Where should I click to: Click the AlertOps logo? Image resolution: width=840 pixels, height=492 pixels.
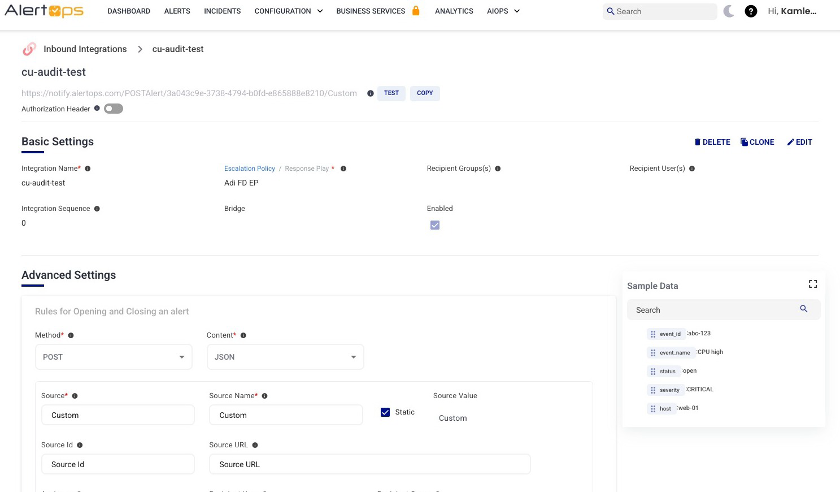(x=44, y=11)
